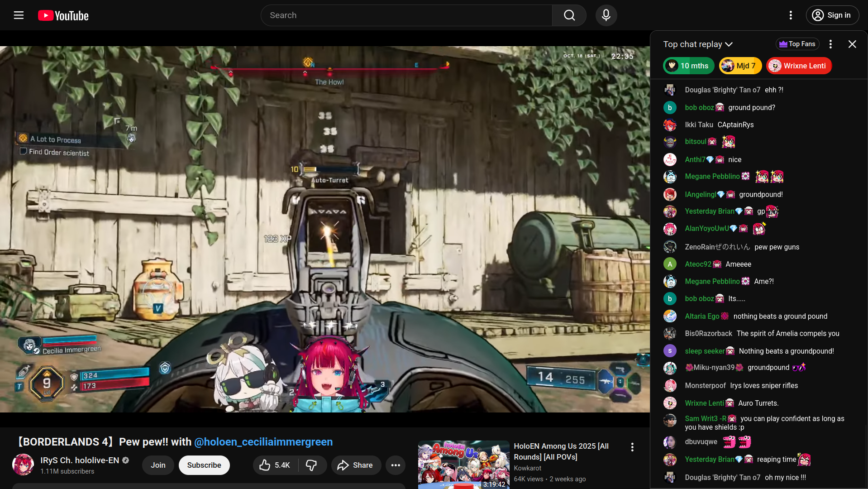This screenshot has height=489, width=868.
Task: Open the settings three-dot menu near Sign in
Action: pos(791,15)
